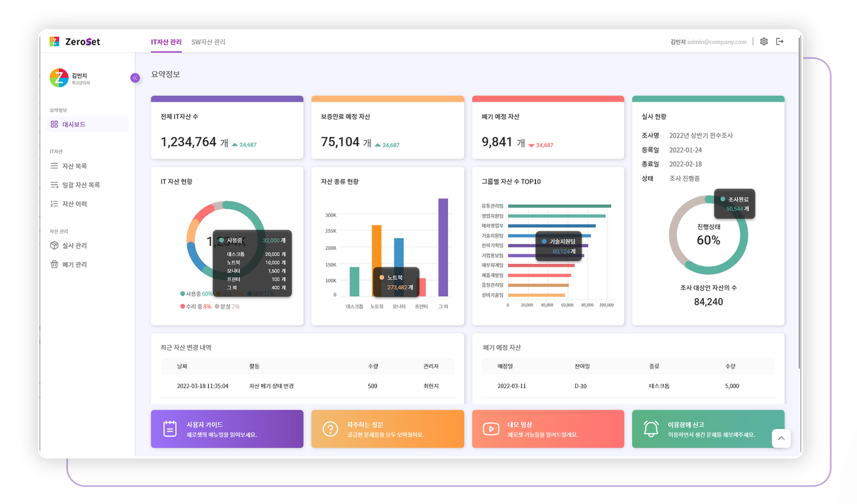Click the dashboard grid icon in sidebar
The image size is (857, 504).
coord(54,124)
